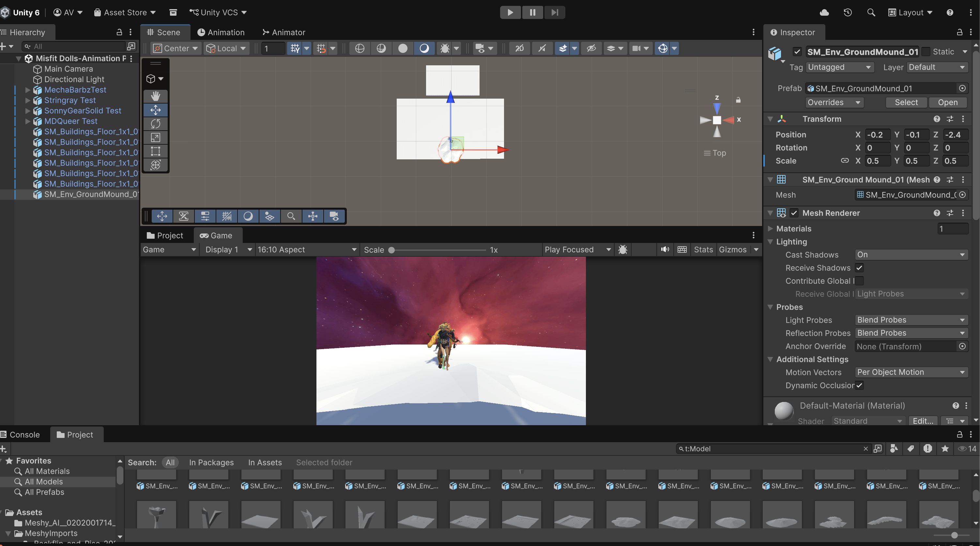Toggle the GameObject active checkbox
The width and height of the screenshot is (980, 546).
797,51
